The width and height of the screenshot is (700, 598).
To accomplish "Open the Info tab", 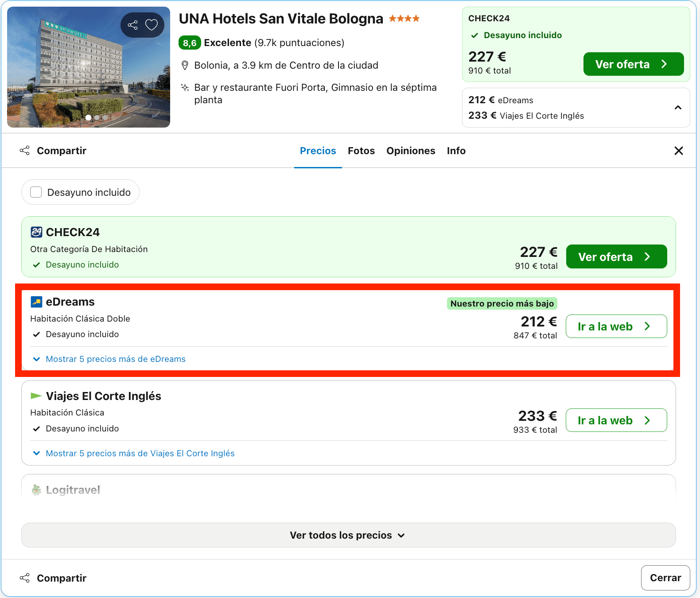I will point(456,151).
